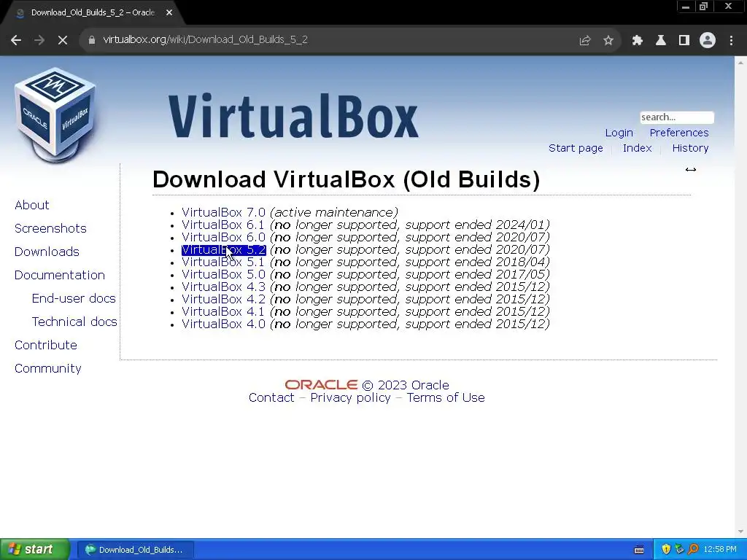The height and width of the screenshot is (560, 747).
Task: Click the keyboard tray icon
Action: 639,550
